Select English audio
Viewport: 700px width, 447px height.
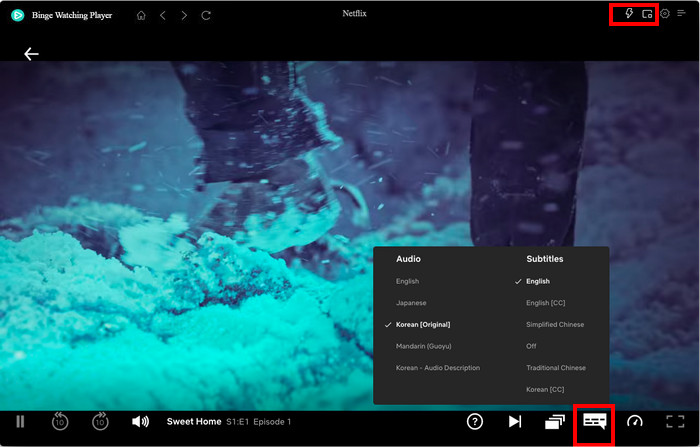click(x=407, y=281)
